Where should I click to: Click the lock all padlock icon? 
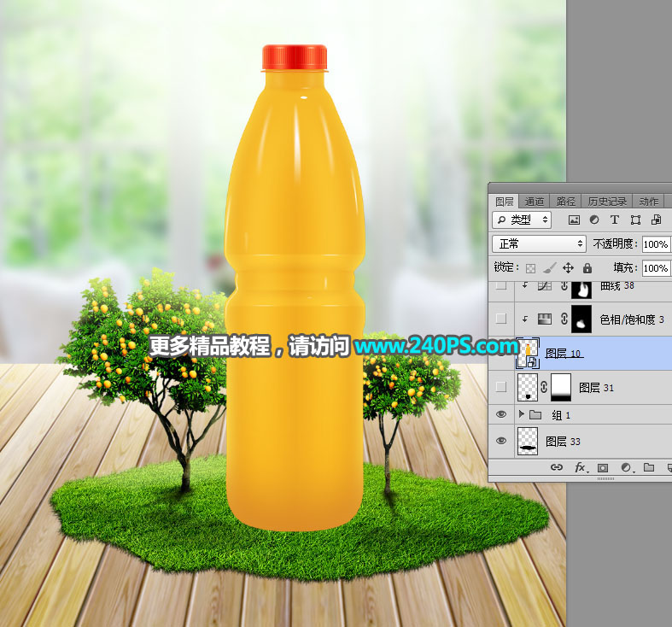(587, 268)
